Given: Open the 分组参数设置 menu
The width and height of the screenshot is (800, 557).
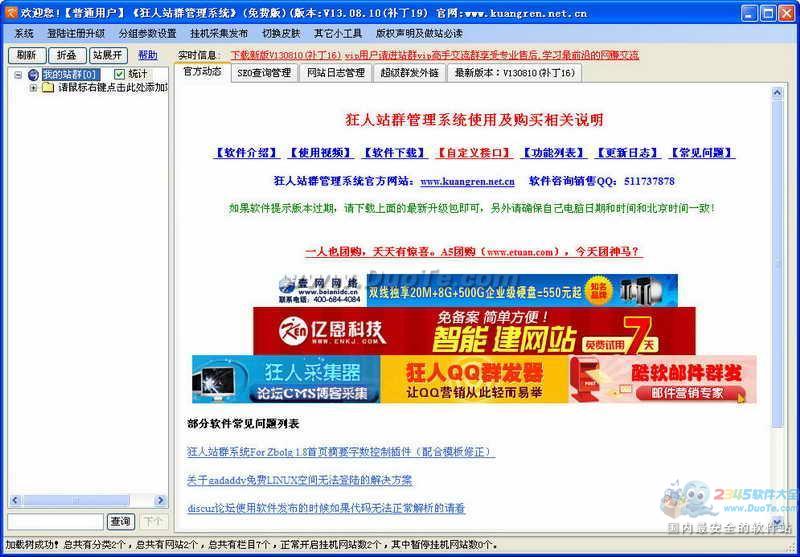Looking at the screenshot, I should click(x=147, y=34).
